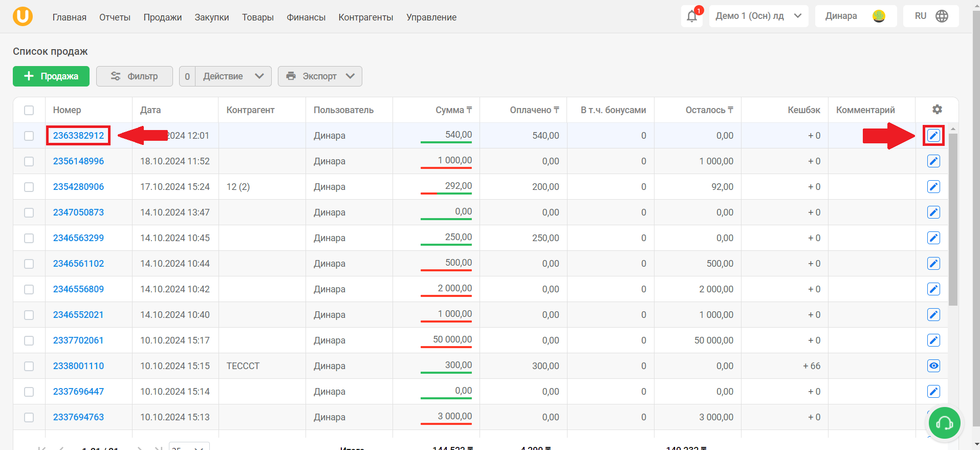Tick the select-all checkbox in the header

click(x=29, y=110)
